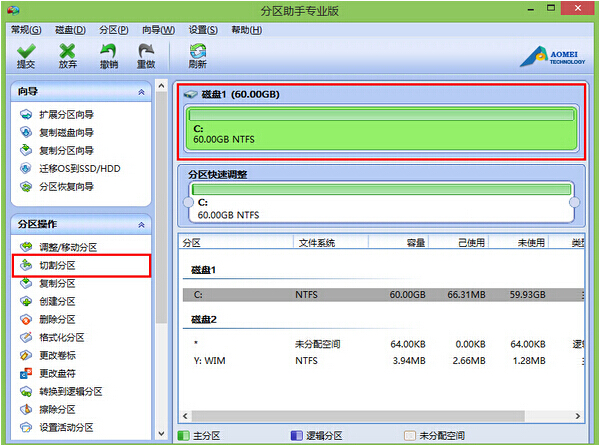Select the 删除分区 icon
599x445 pixels.
26,319
